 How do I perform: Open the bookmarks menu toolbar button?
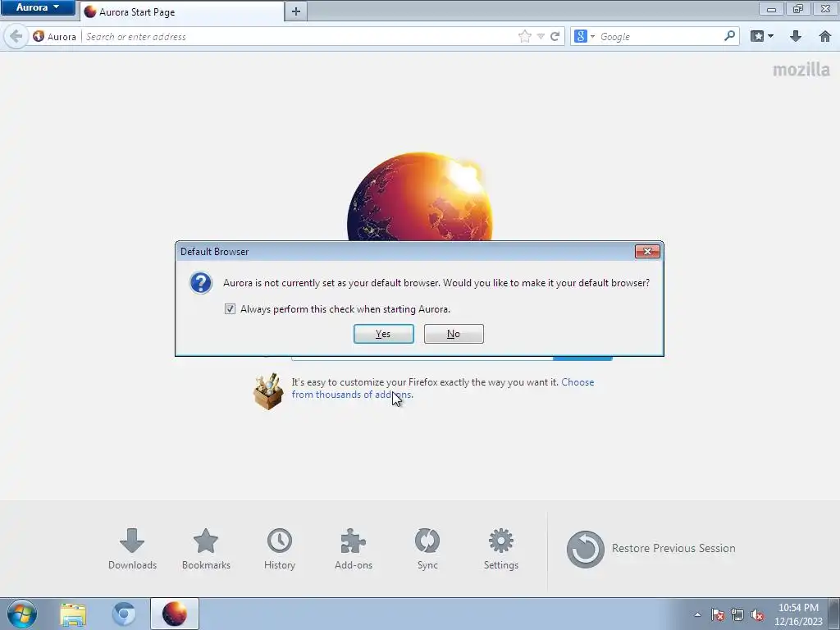pyautogui.click(x=757, y=36)
